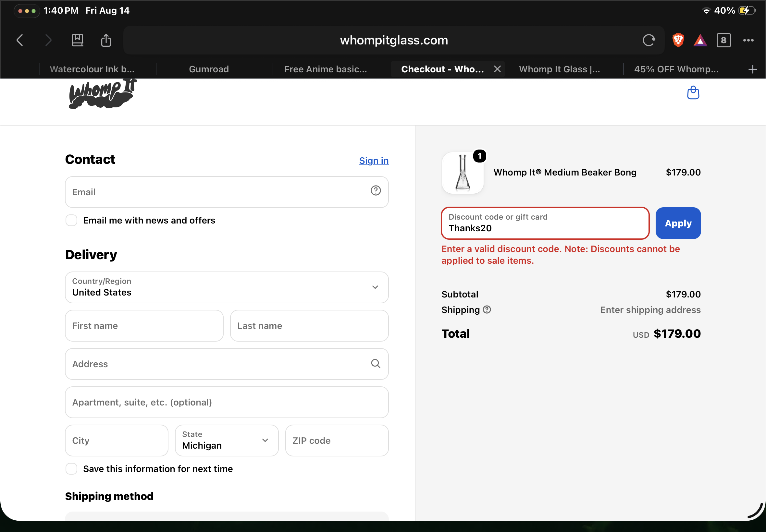Click the Whomp It logo
Image resolution: width=766 pixels, height=532 pixels.
point(103,93)
